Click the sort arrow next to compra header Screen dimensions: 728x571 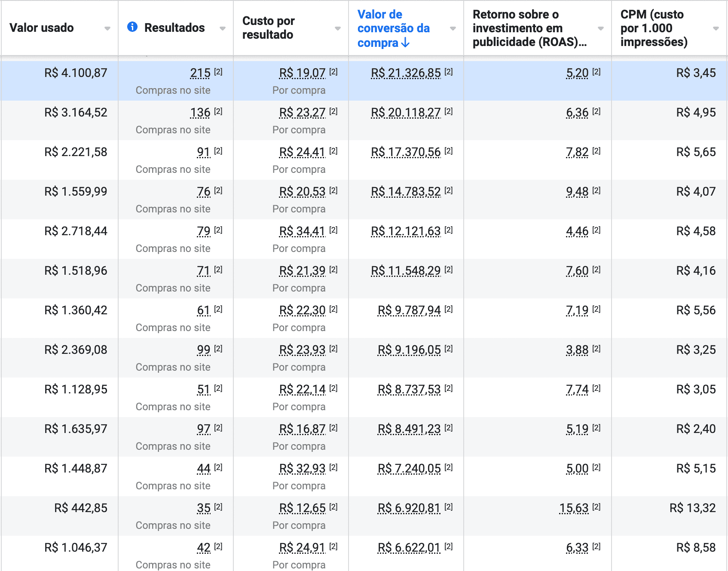405,43
